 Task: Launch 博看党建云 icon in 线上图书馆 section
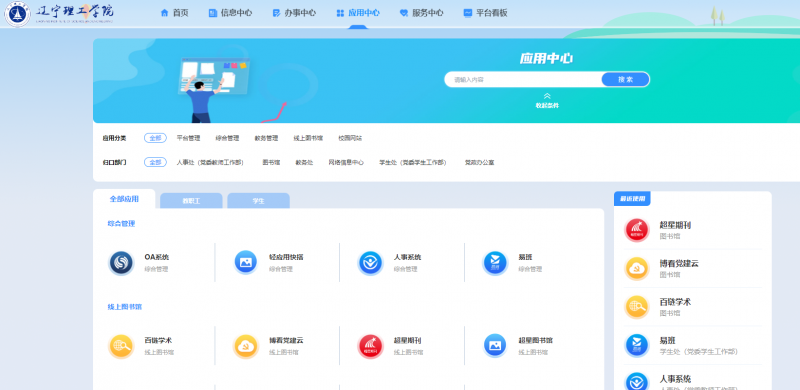tap(245, 346)
